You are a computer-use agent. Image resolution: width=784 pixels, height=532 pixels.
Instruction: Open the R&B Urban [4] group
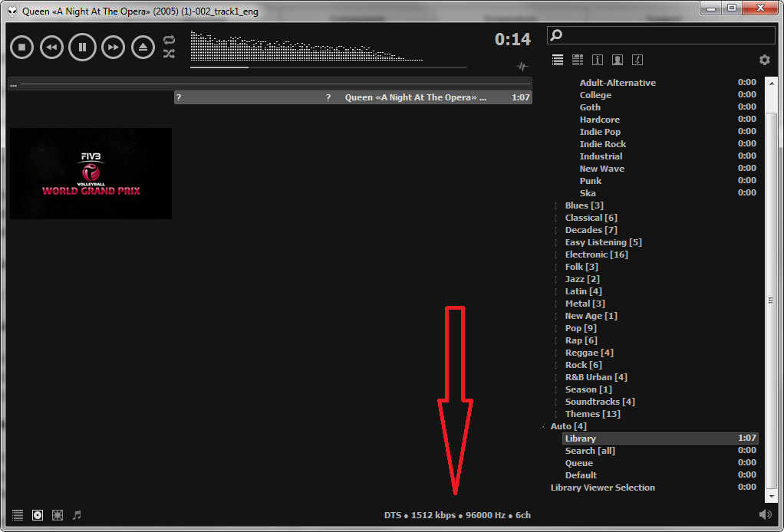(596, 376)
